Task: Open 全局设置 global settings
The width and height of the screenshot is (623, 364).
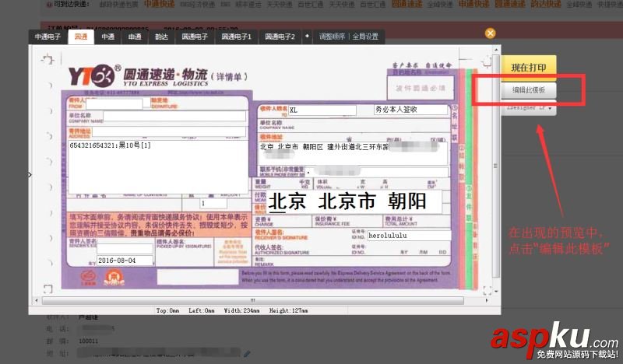Action: coord(365,37)
